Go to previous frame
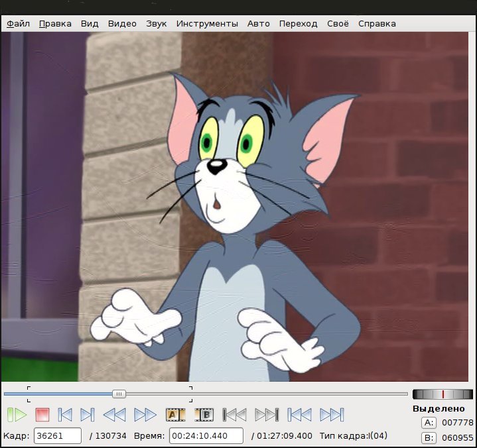The image size is (477, 448). tap(65, 415)
